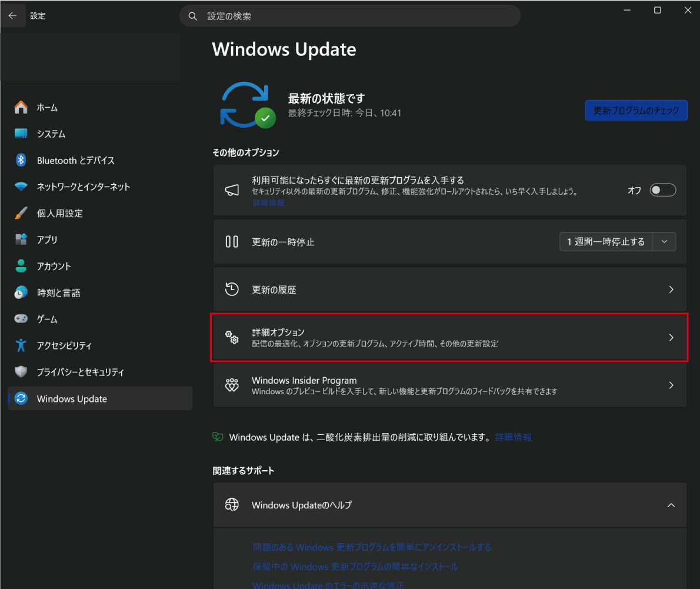Viewport: 700px width, 589px height.
Task: Select システム in the sidebar menu
Action: [51, 134]
